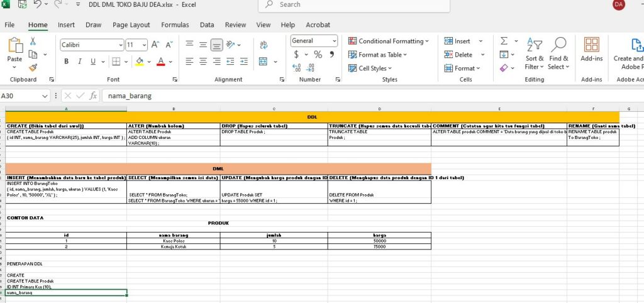The width and height of the screenshot is (644, 303).
Task: Expand the Conditional Formatting dropdown
Action: point(389,41)
